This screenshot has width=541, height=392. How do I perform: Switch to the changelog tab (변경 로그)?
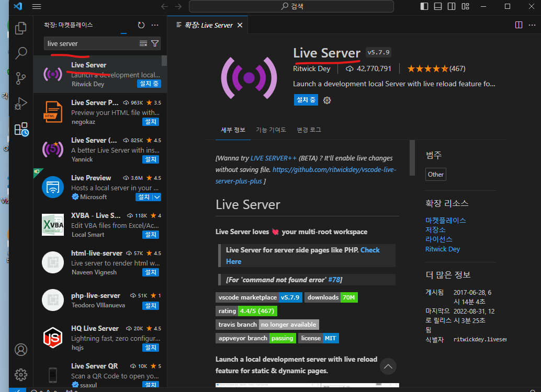click(x=309, y=130)
